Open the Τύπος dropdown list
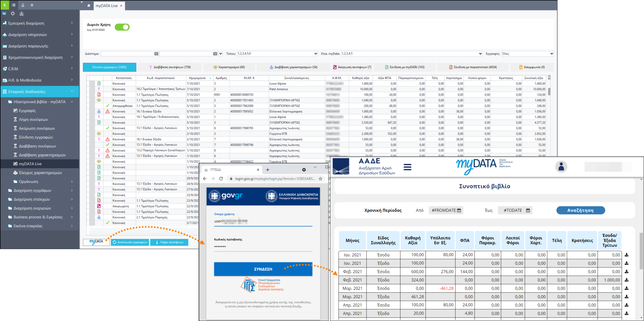Viewport: 644px width, 321px height. point(316,54)
